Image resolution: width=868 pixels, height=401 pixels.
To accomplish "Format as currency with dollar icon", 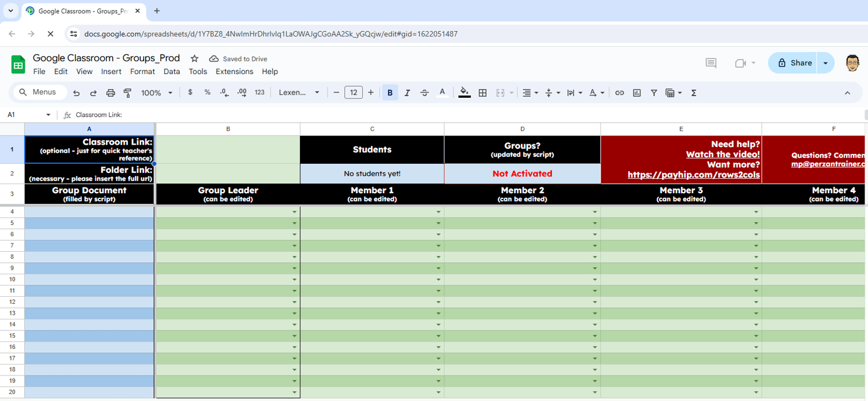I will (x=190, y=93).
